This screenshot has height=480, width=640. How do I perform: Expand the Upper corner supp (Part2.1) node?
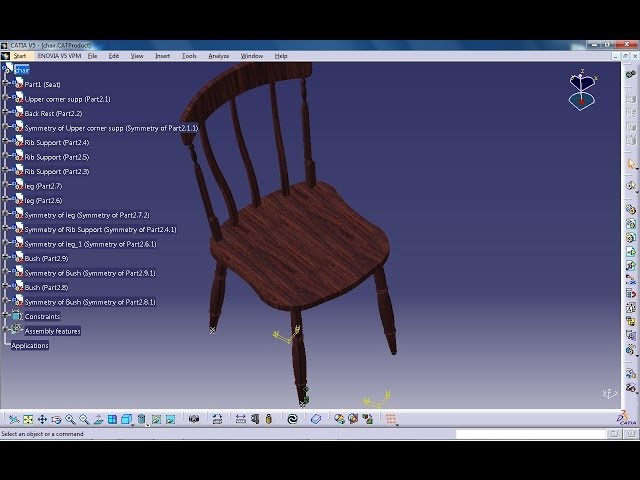[5, 98]
